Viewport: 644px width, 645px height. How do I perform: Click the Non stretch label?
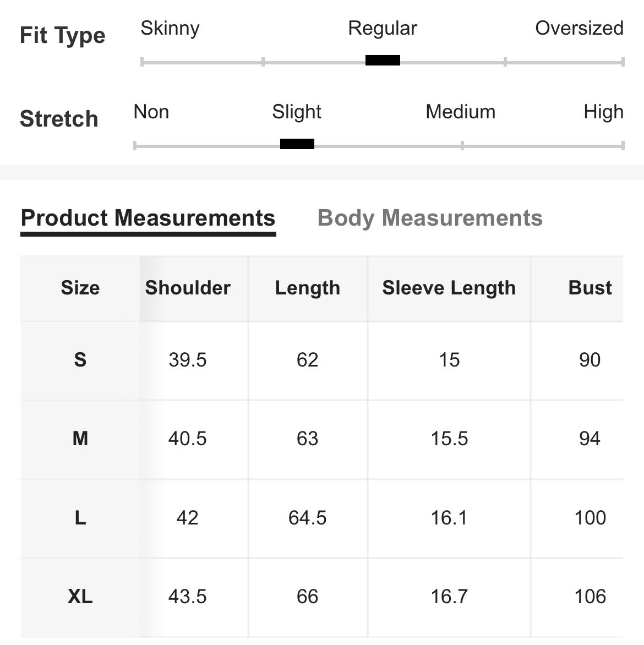pyautogui.click(x=151, y=112)
